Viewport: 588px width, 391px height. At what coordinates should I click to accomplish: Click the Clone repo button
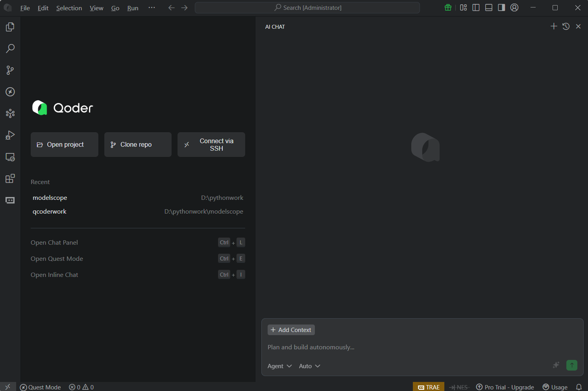click(138, 144)
